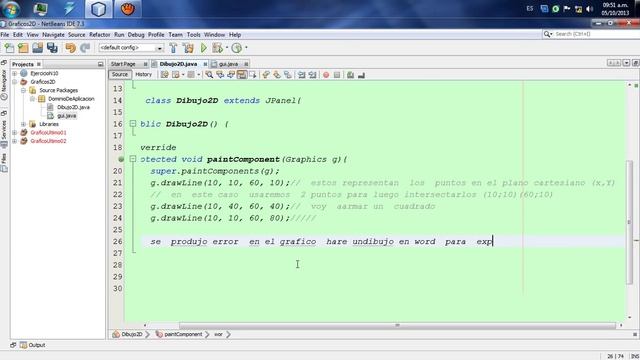Click the horizontal editor scrollbar thumb
The image size is (640, 360).
click(397, 325)
